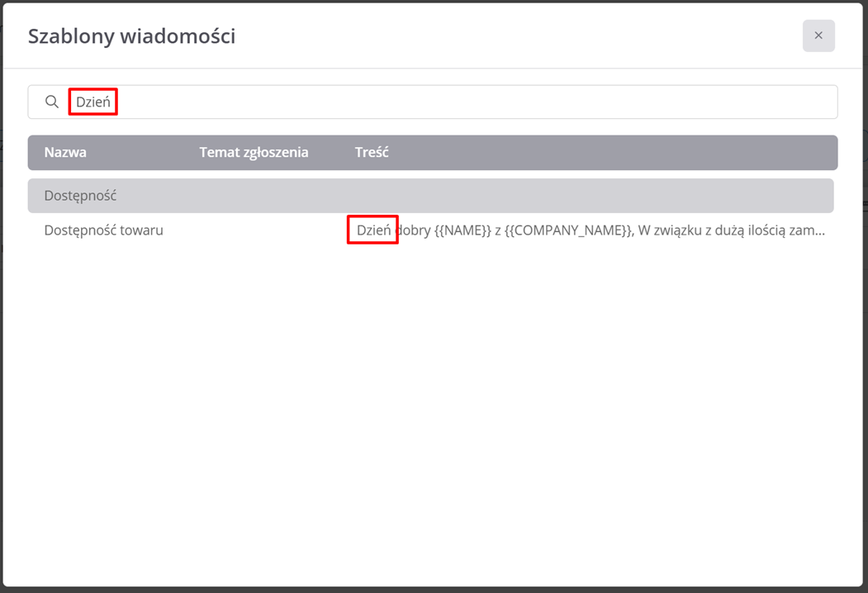This screenshot has height=593, width=868.
Task: Click the {{COMPANY_NAME}} placeholder in template text
Action: tap(569, 230)
